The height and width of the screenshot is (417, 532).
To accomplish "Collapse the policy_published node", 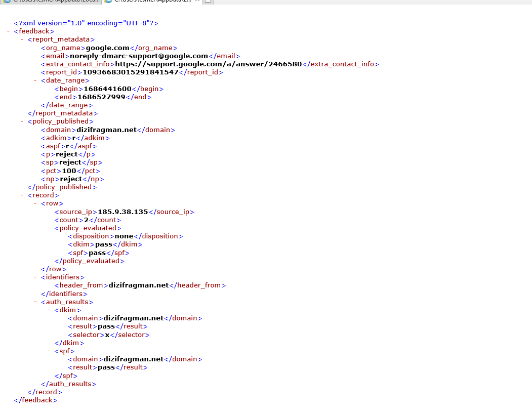I will (22, 121).
